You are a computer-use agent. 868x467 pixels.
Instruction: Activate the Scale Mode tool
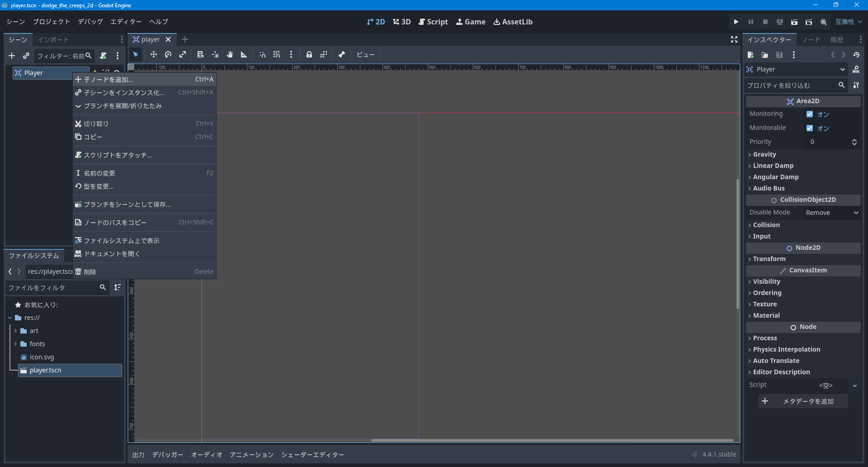coord(183,55)
